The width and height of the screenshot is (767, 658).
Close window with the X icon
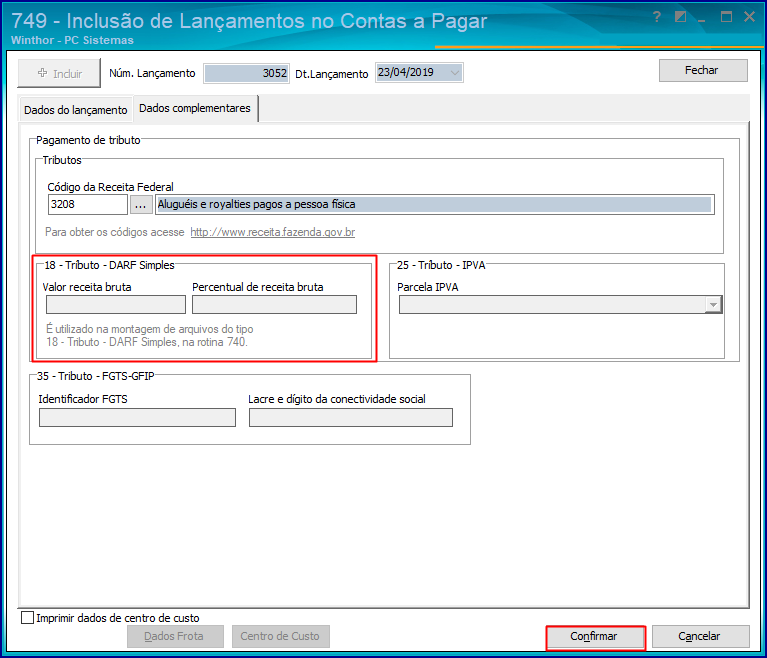pyautogui.click(x=749, y=17)
